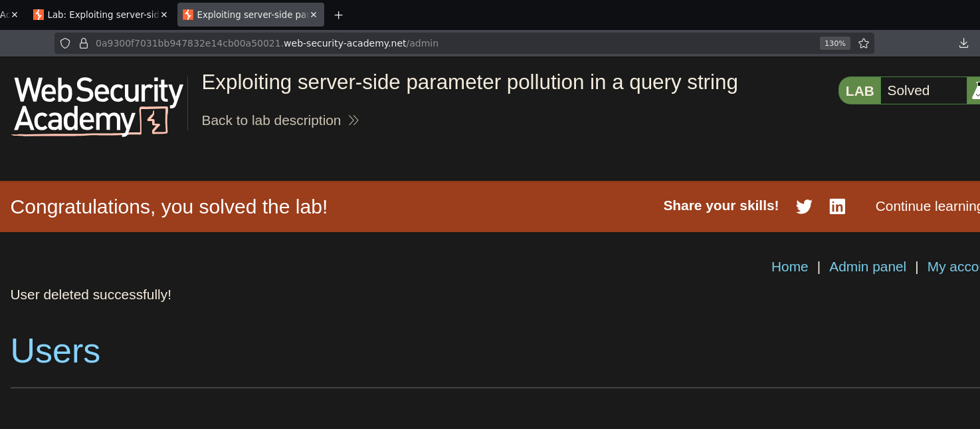Screen dimensions: 980x429
Task: Open the Home link
Action: tap(789, 267)
